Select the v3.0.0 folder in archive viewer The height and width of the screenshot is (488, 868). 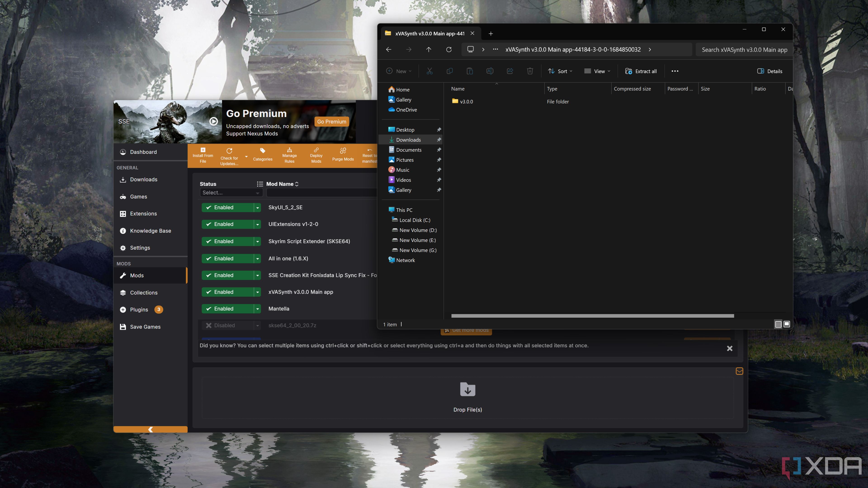point(467,101)
